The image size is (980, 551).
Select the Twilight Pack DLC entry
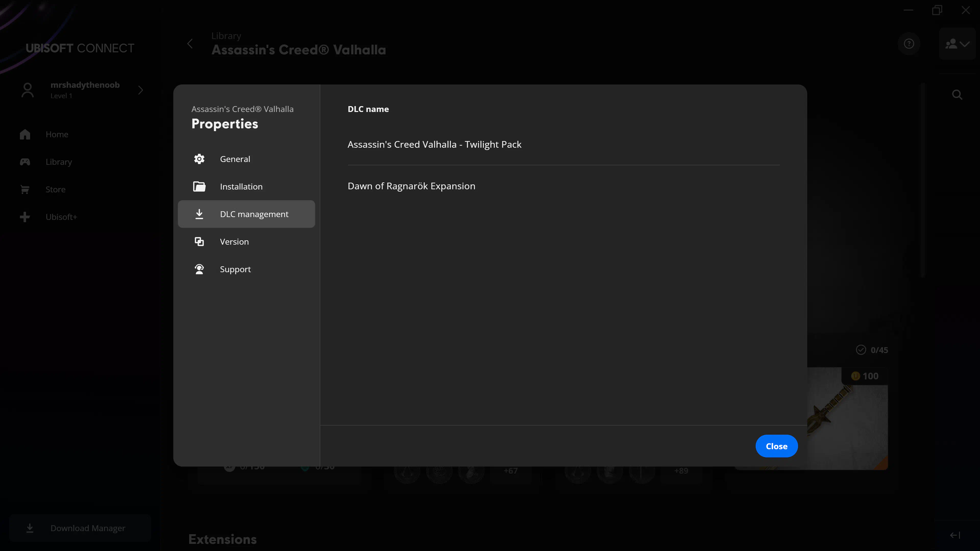coord(434,144)
